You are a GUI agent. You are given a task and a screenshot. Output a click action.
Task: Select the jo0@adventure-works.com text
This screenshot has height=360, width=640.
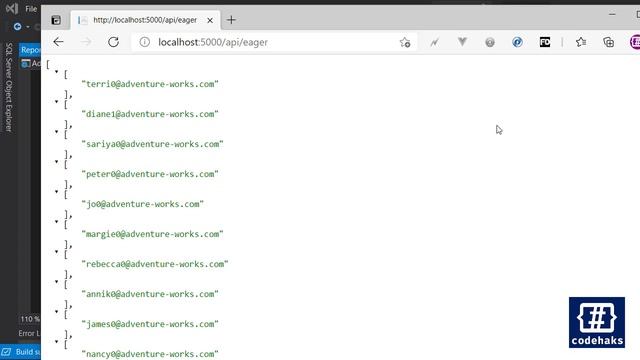coord(142,204)
